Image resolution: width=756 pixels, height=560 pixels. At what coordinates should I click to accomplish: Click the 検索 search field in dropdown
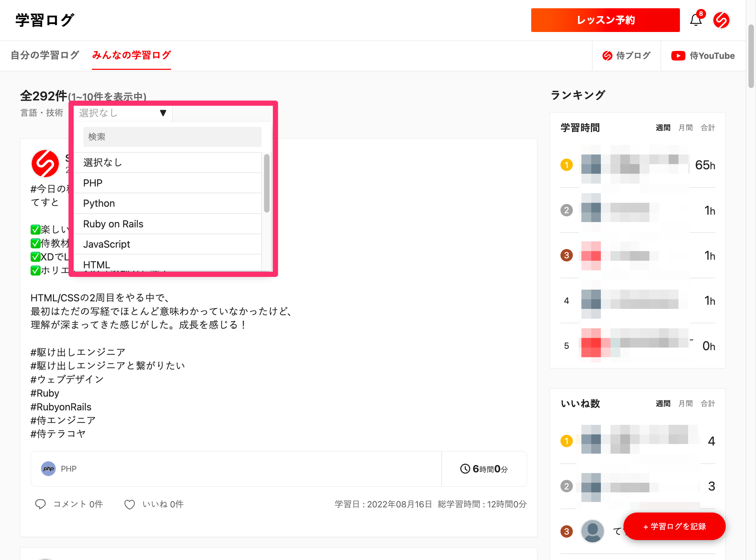click(x=172, y=137)
